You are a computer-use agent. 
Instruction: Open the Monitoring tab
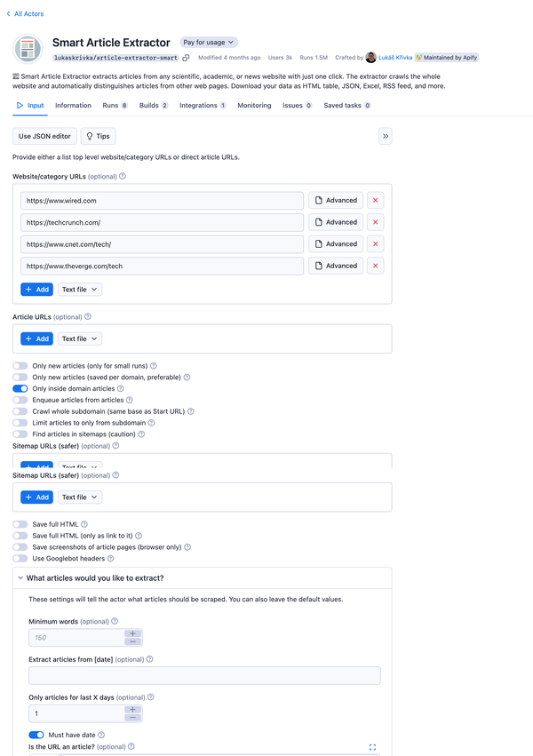coord(255,105)
